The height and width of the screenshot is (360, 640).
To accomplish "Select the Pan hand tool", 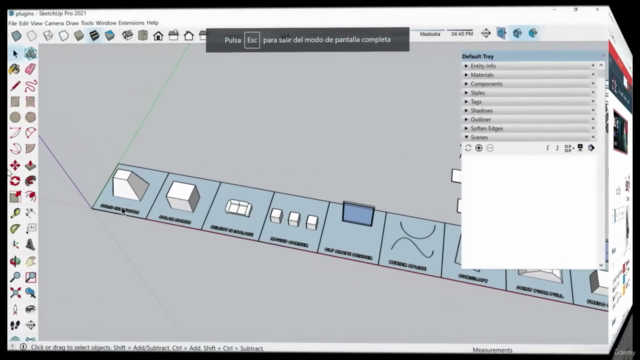I will 30,261.
